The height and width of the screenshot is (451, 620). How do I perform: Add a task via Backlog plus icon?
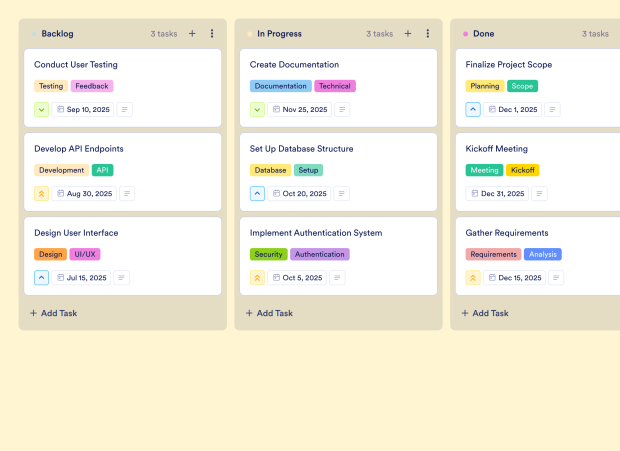tap(192, 34)
